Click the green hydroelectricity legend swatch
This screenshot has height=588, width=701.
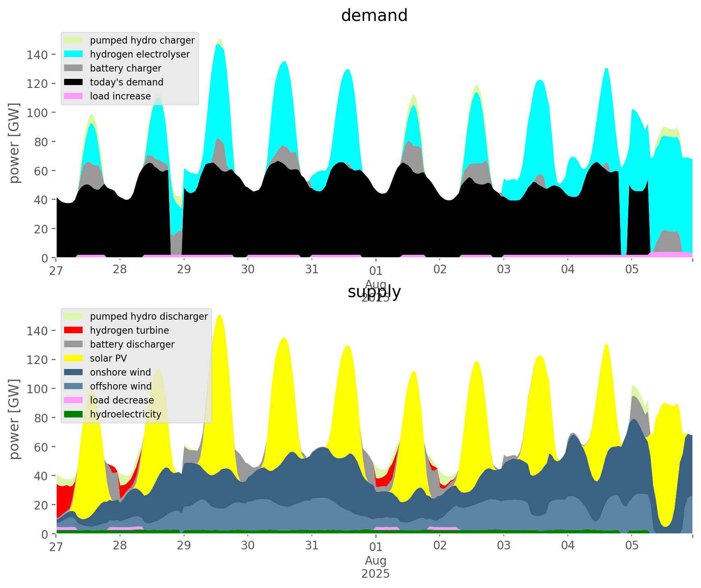click(x=74, y=414)
